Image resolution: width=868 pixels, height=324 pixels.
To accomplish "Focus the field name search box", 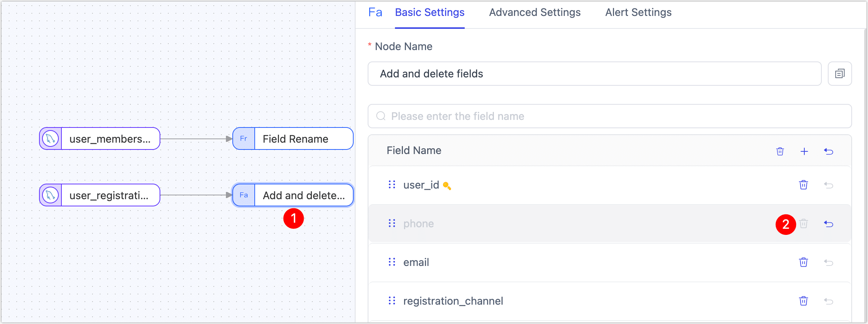I will [609, 116].
